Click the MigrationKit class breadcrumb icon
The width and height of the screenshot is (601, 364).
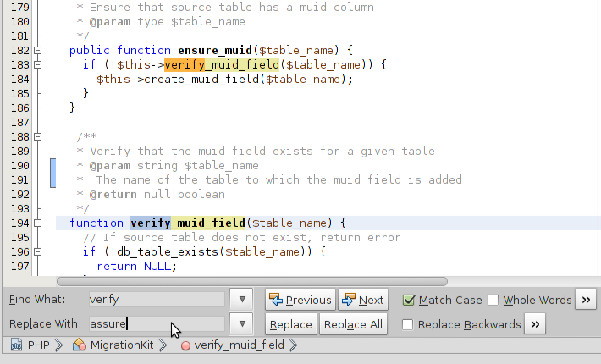(80, 345)
